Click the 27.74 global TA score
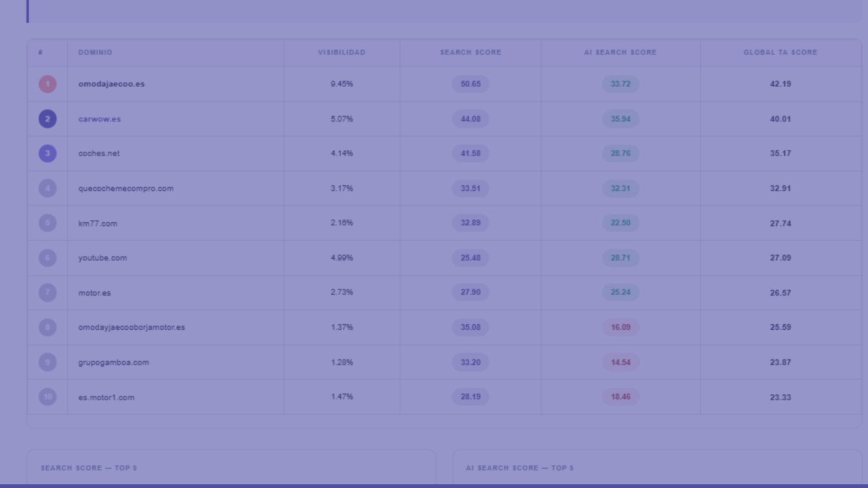868x488 pixels. (780, 223)
